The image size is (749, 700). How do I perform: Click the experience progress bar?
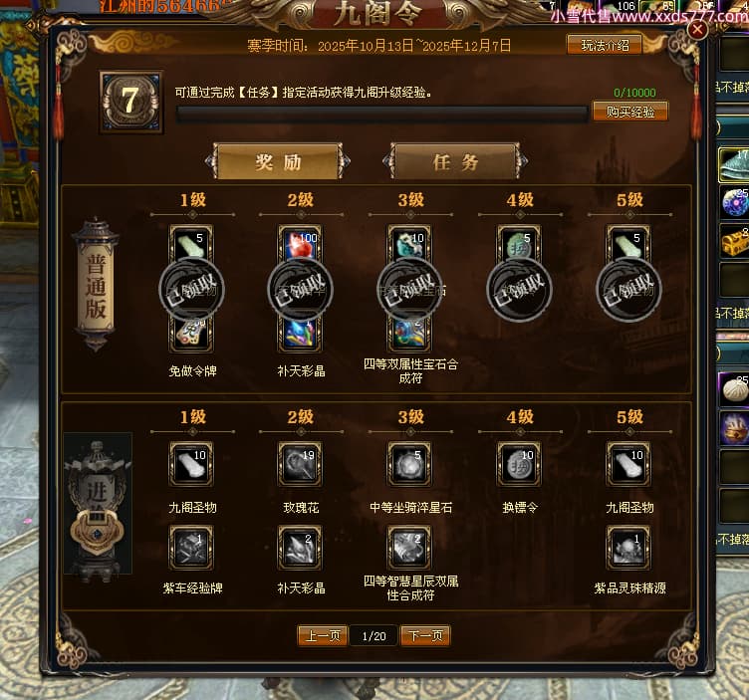pyautogui.click(x=381, y=114)
